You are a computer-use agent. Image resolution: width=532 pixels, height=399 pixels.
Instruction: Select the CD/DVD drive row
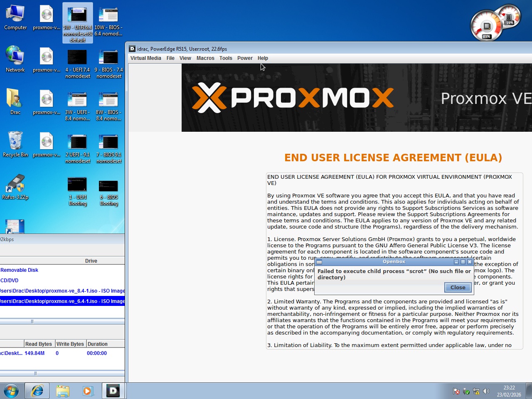pyautogui.click(x=62, y=281)
